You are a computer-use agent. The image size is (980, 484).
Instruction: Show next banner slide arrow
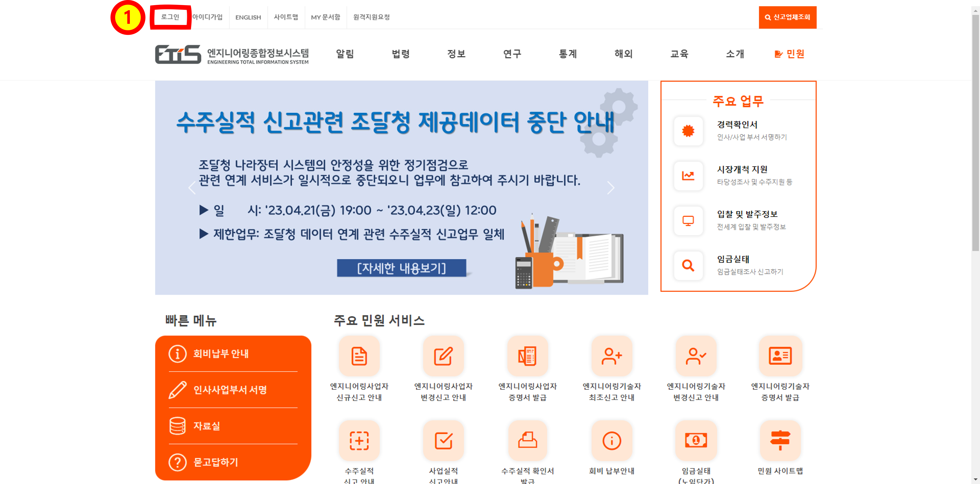click(610, 187)
